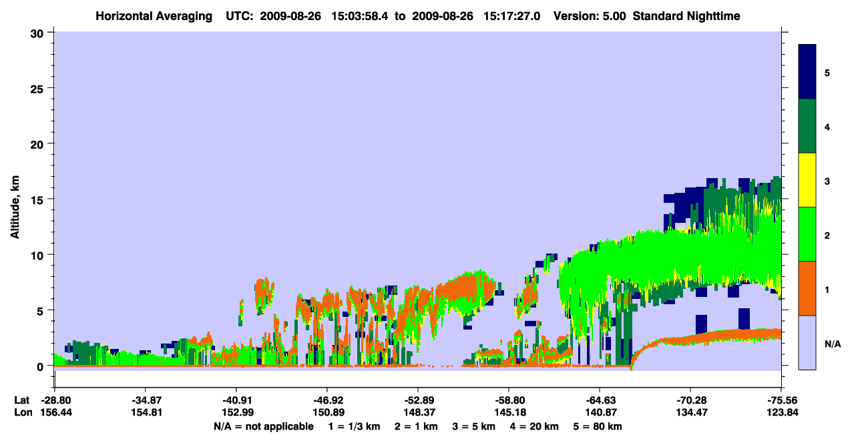Click the longitude value '134.47'
The image size is (868, 445).
[x=690, y=413]
